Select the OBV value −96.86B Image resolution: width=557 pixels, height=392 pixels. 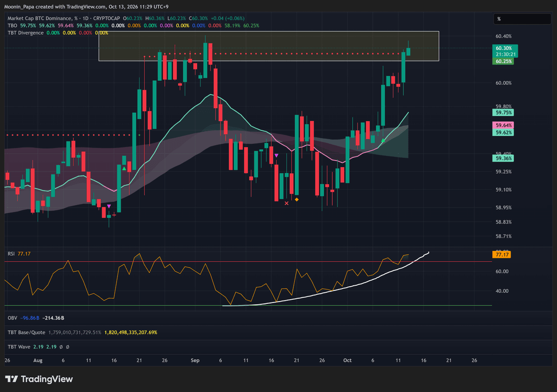coord(30,318)
